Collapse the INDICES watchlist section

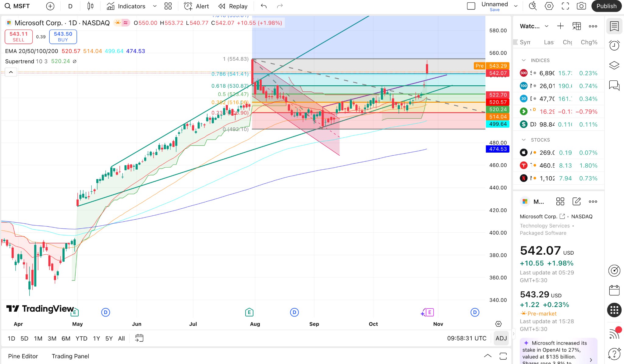tap(524, 60)
